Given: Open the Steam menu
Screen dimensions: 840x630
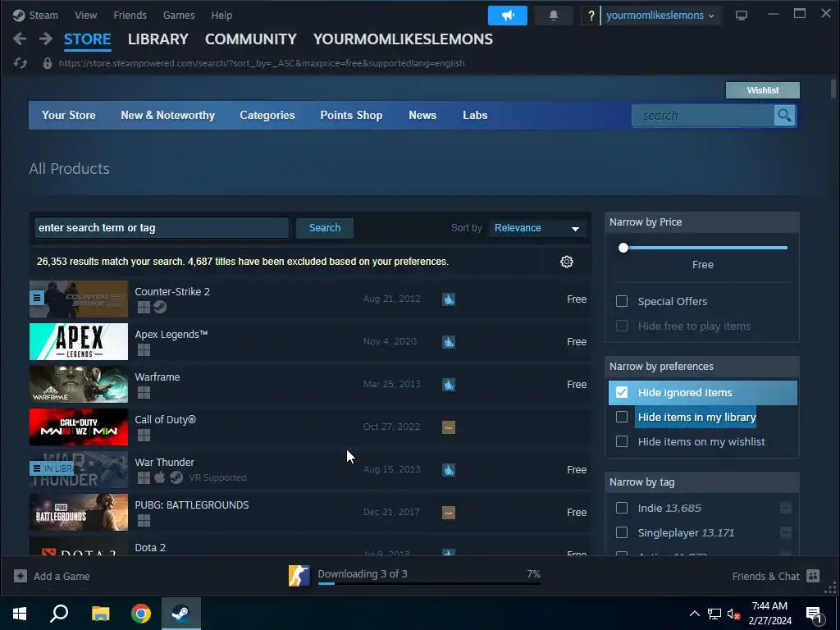Looking at the screenshot, I should click(43, 16).
